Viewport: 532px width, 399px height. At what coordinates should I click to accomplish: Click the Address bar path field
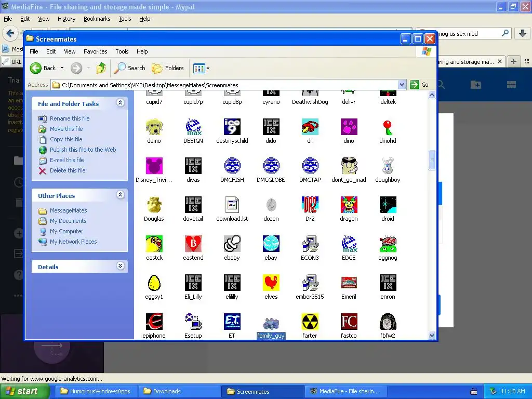pyautogui.click(x=224, y=85)
